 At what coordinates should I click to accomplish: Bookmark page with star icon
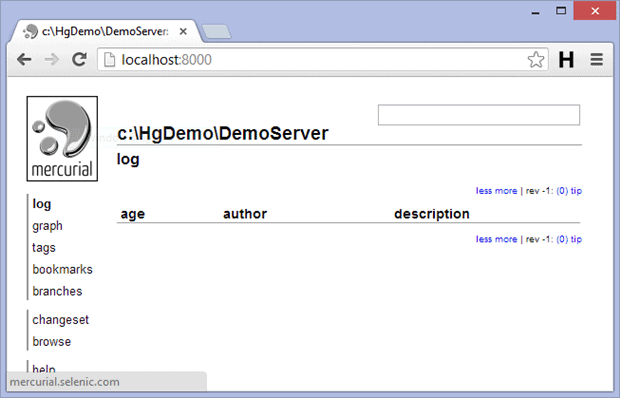click(x=536, y=60)
